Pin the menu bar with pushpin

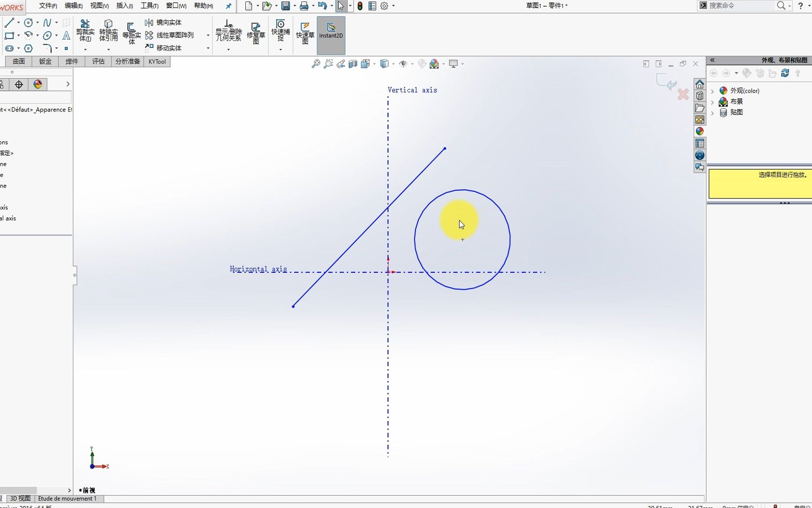pos(228,6)
